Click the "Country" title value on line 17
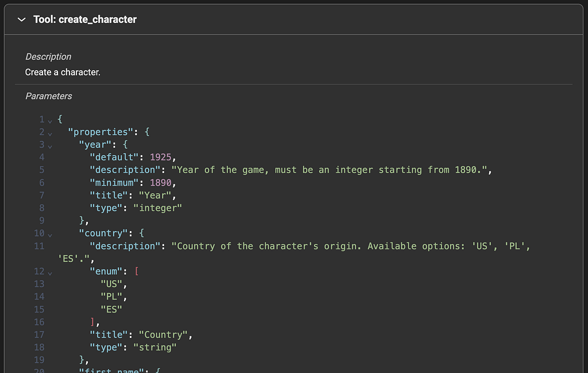 pos(163,334)
